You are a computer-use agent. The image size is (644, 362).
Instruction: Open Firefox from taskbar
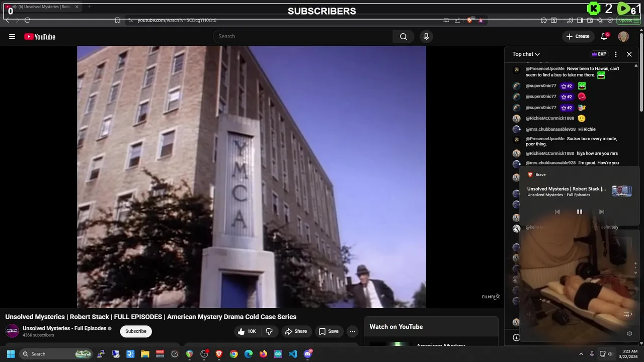pyautogui.click(x=263, y=354)
